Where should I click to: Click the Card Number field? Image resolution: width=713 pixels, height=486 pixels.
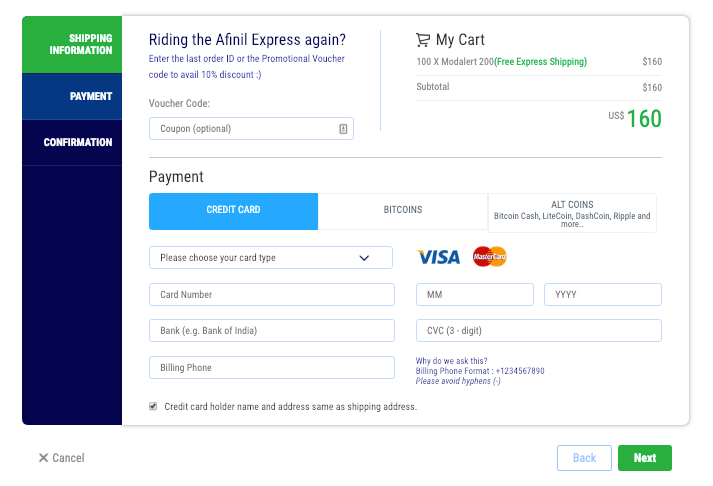271,295
